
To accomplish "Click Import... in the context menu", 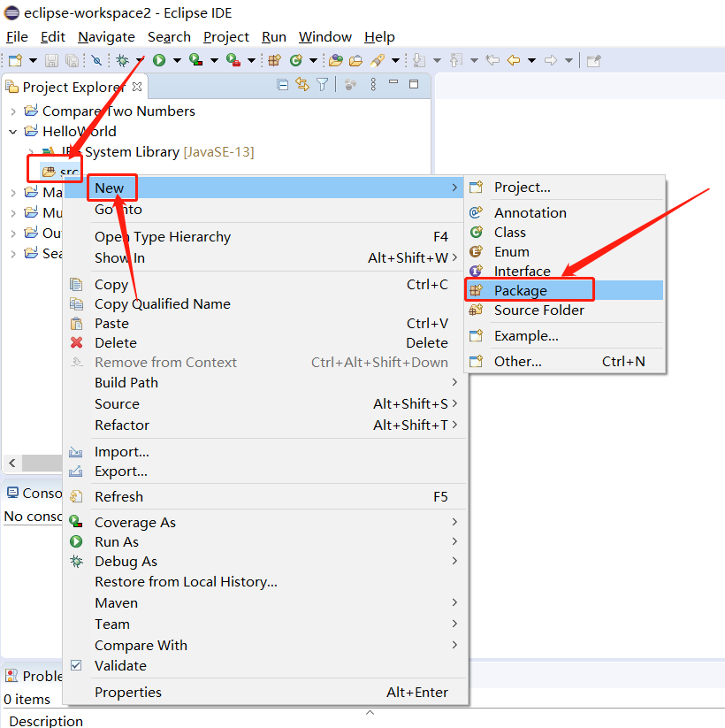I will pos(264,451).
